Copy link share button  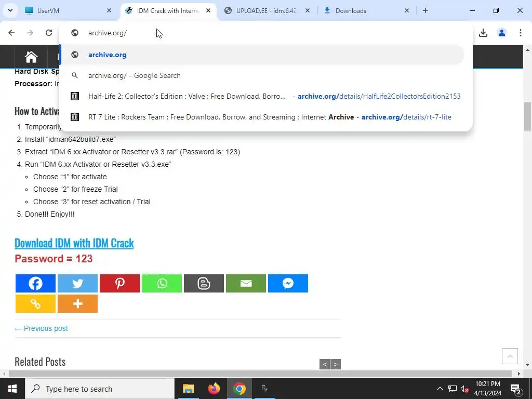pyautogui.click(x=35, y=303)
